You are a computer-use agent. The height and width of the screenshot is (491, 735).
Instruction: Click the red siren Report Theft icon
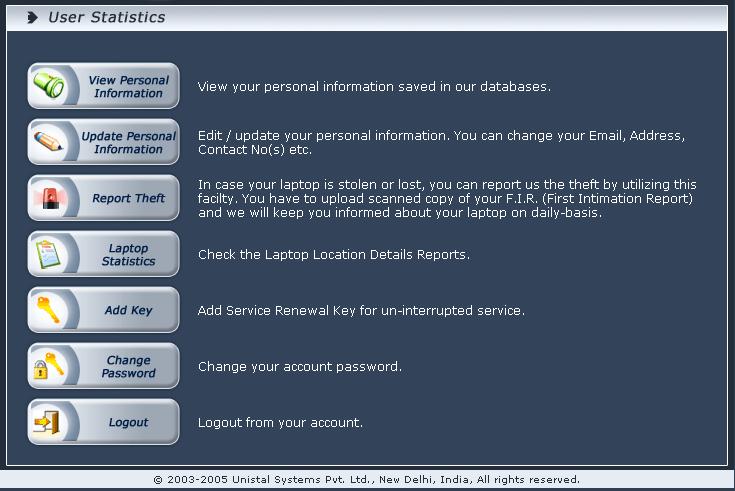click(49, 198)
